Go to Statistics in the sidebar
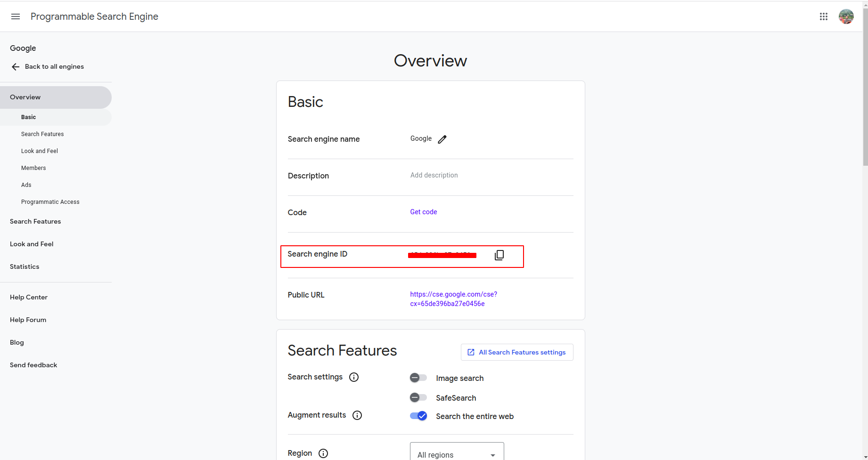 [x=25, y=266]
